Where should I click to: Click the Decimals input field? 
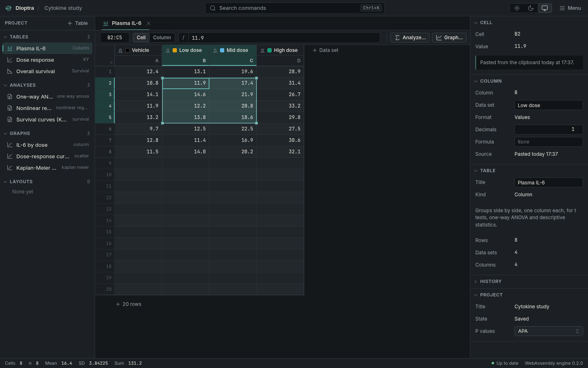point(548,130)
